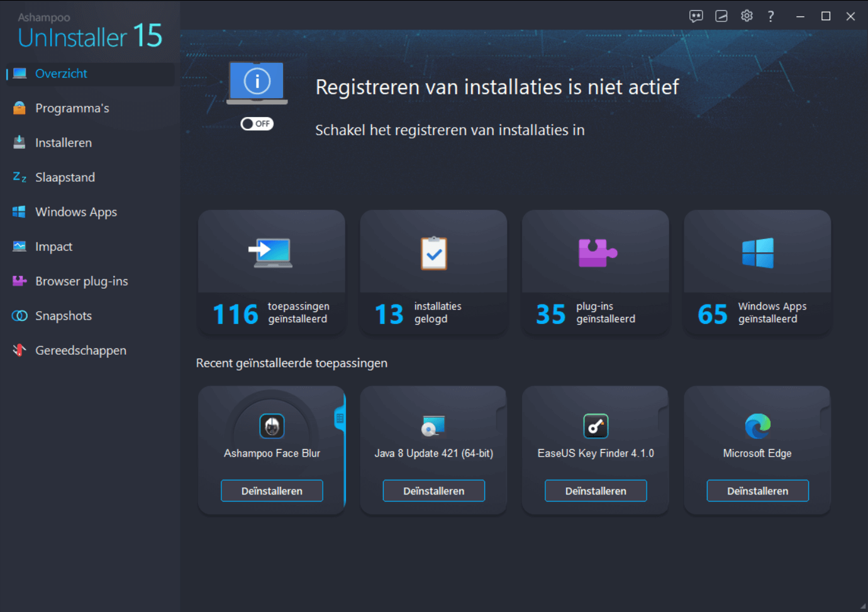
Task: Click the EaseUS Key Finder icon
Action: [x=596, y=426]
